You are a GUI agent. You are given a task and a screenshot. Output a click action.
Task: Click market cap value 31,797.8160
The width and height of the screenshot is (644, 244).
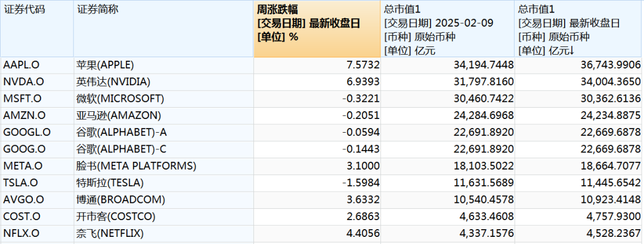[x=484, y=82]
